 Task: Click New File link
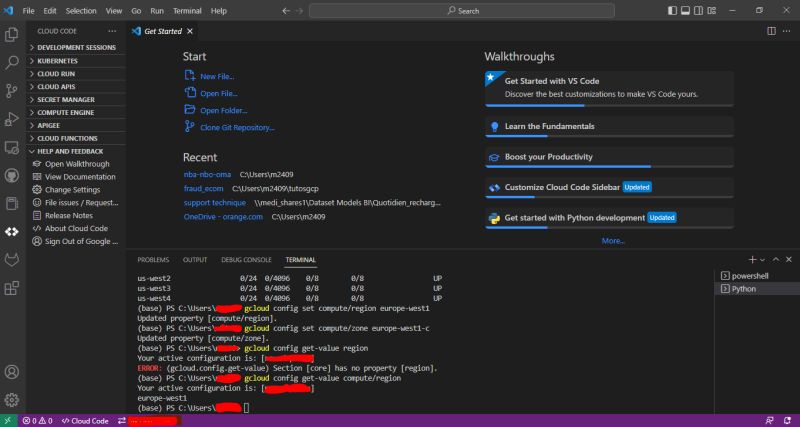pyautogui.click(x=217, y=77)
